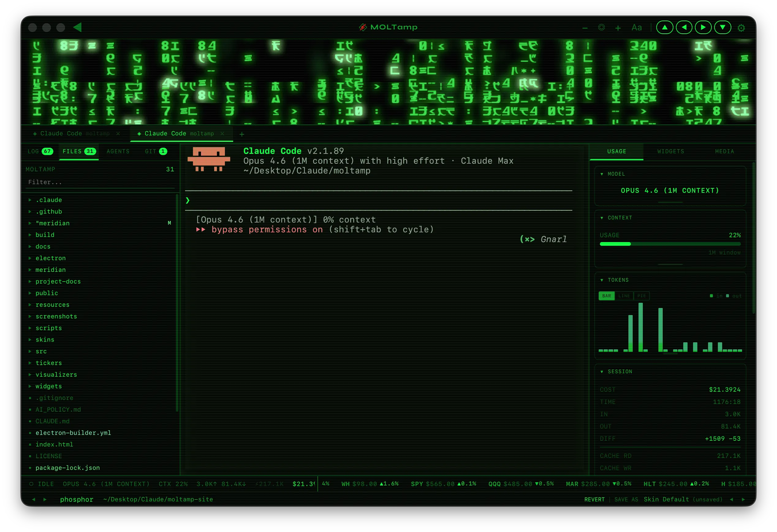Click the bypass permissions double-arrow icon
The width and height of the screenshot is (777, 532).
point(201,230)
